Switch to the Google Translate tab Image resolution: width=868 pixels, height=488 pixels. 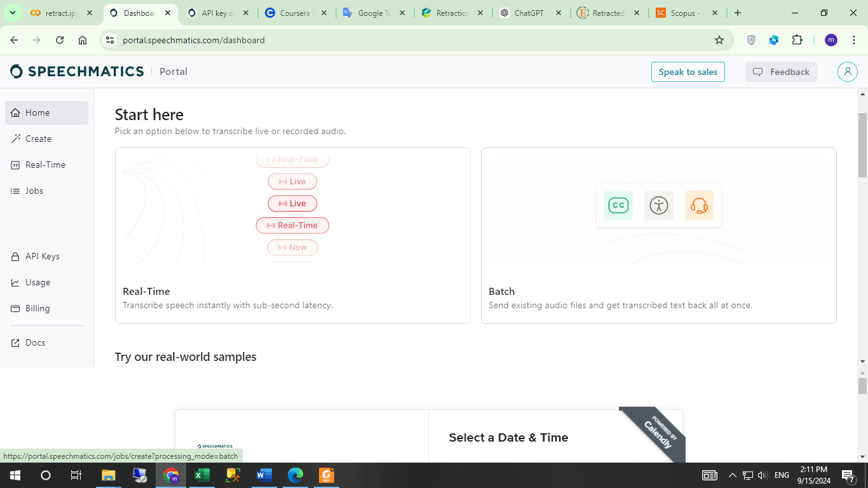tap(374, 13)
